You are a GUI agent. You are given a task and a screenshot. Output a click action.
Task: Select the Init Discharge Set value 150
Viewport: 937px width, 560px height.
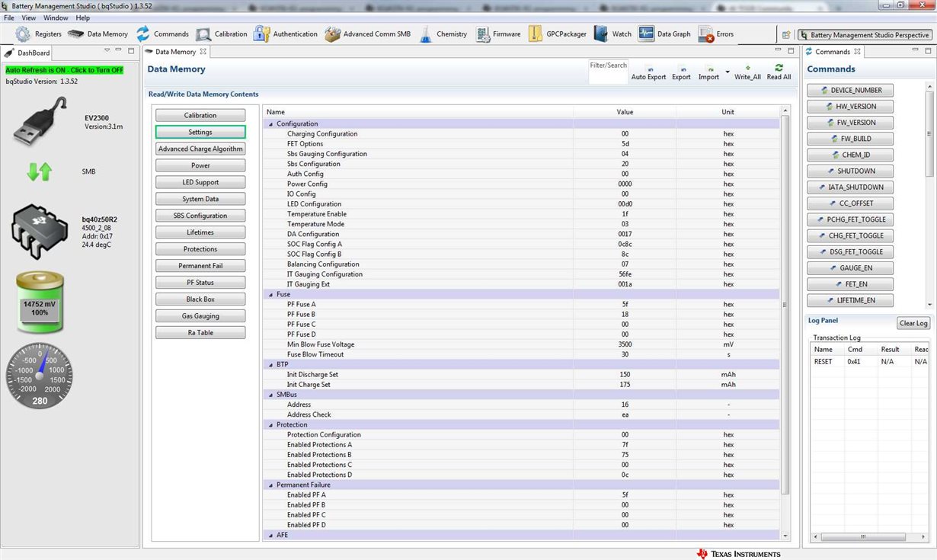coord(625,375)
